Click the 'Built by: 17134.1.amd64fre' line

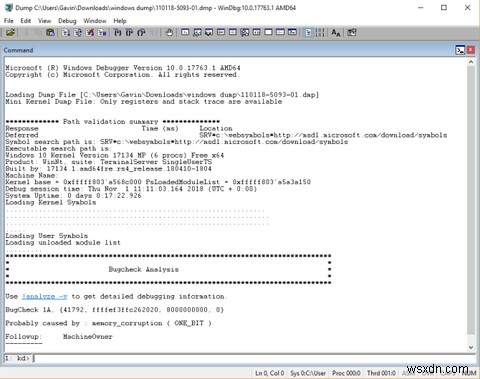coord(108,168)
